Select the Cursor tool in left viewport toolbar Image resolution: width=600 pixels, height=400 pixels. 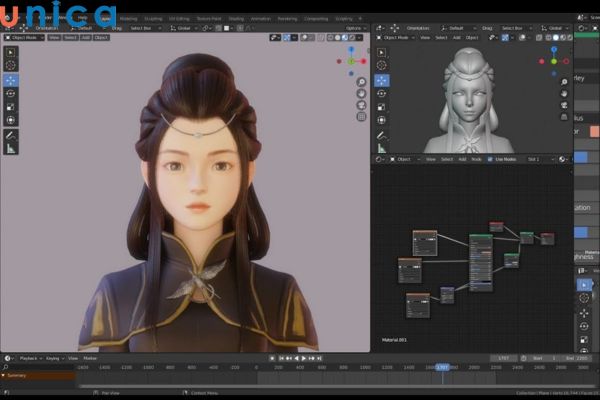point(11,65)
